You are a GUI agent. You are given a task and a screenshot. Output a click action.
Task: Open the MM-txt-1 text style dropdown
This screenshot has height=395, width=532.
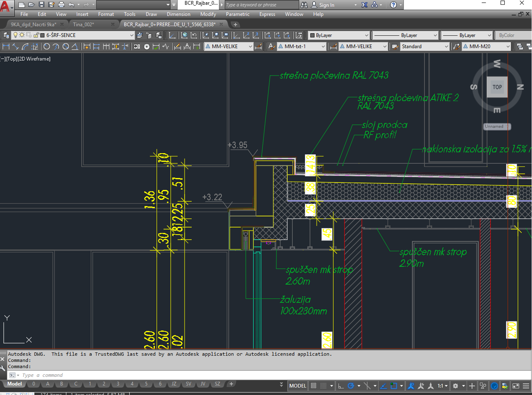click(323, 47)
